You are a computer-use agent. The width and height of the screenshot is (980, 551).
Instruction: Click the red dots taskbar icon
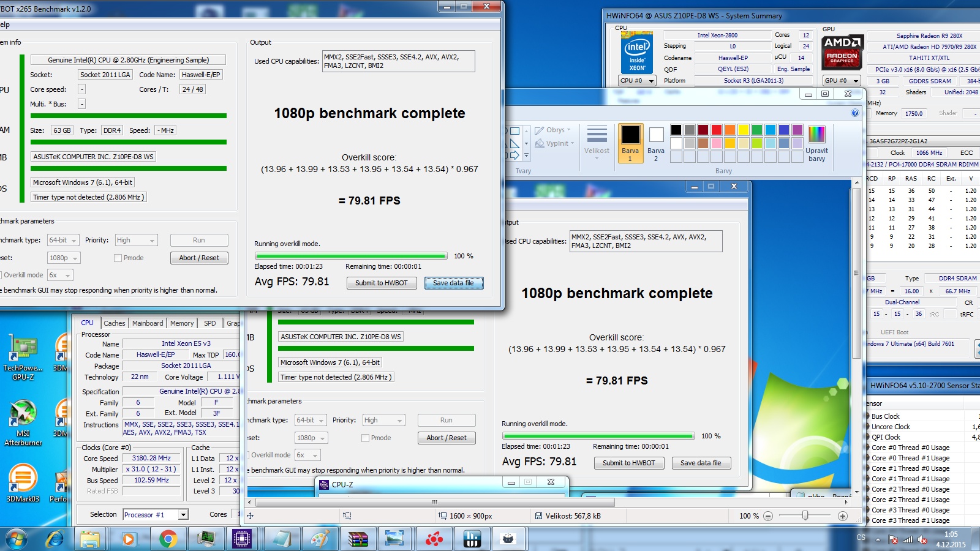[x=434, y=539]
